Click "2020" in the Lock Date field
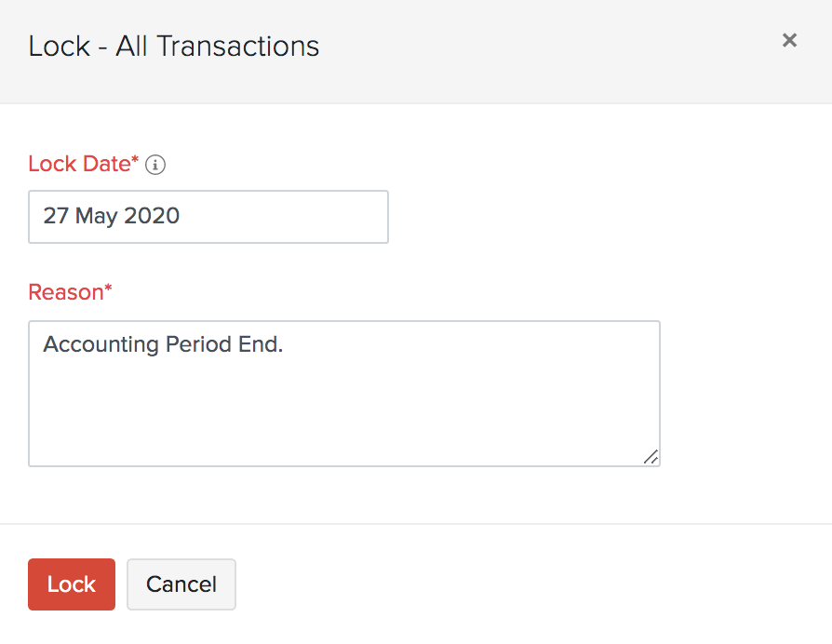Image resolution: width=832 pixels, height=644 pixels. [152, 216]
